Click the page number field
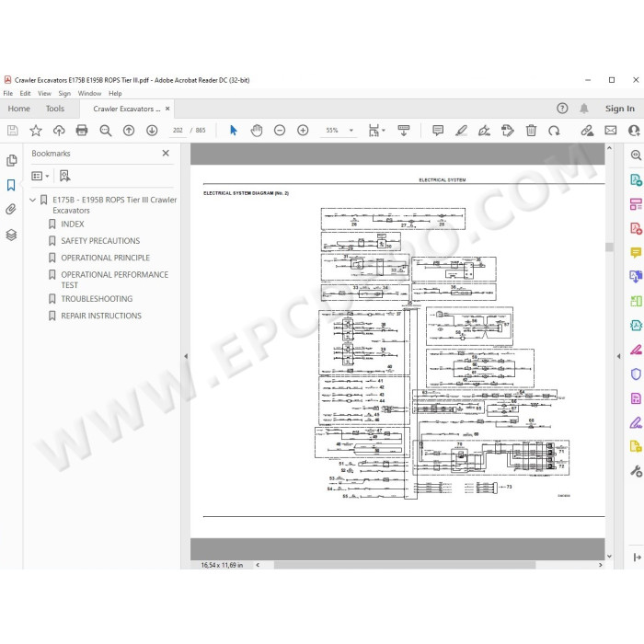The width and height of the screenshot is (644, 644). coord(178,131)
